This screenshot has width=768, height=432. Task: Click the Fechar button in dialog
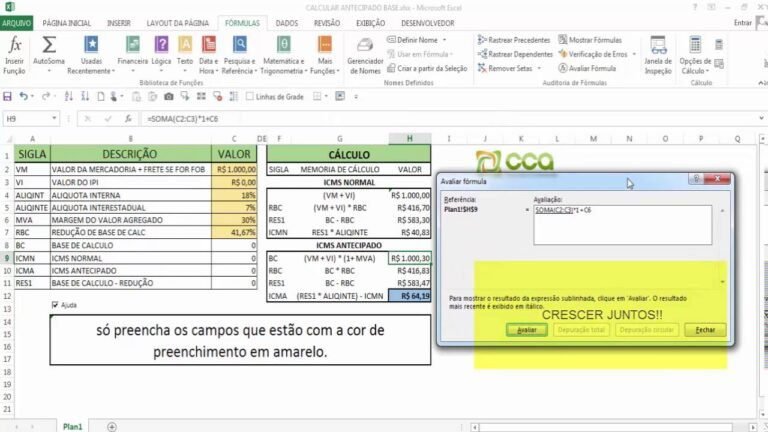tap(705, 330)
